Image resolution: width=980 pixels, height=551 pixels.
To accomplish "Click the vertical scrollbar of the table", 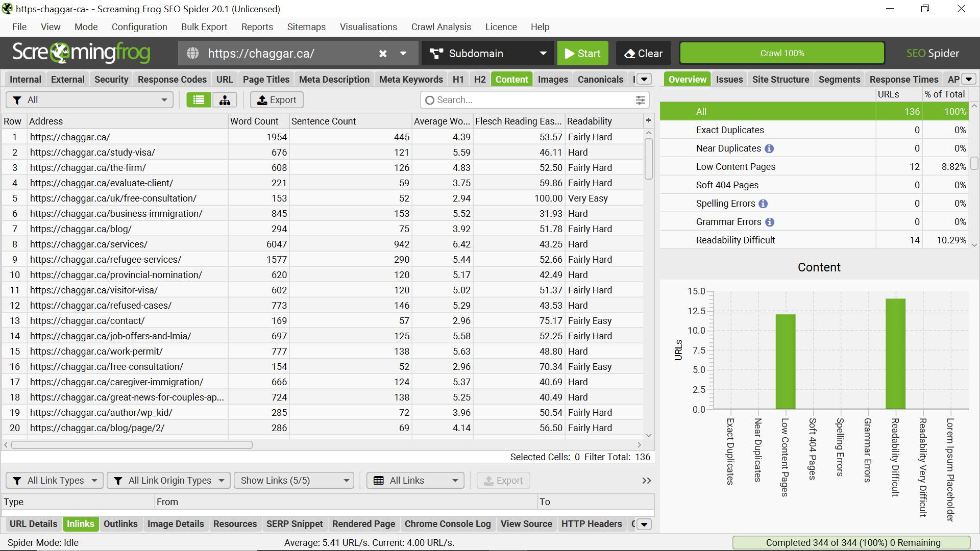I will pos(649,159).
